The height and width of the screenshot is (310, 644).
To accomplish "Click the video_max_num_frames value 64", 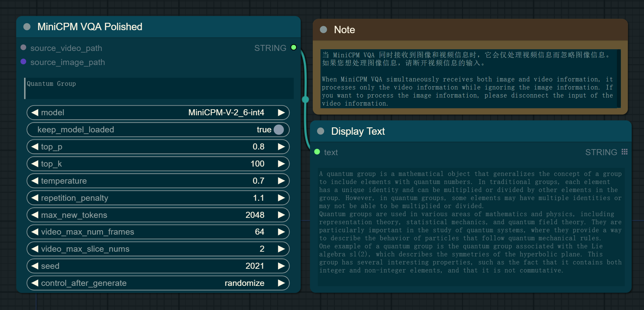I will click(260, 232).
